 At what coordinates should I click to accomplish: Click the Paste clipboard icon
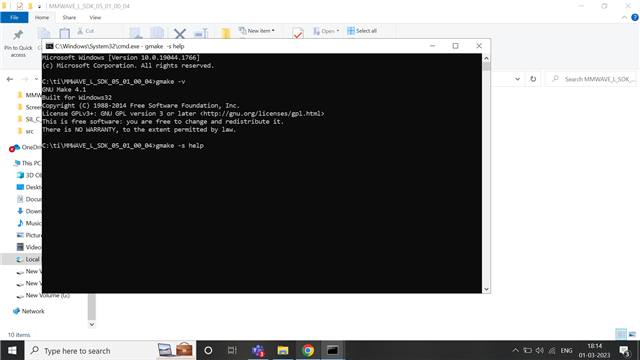(64, 33)
